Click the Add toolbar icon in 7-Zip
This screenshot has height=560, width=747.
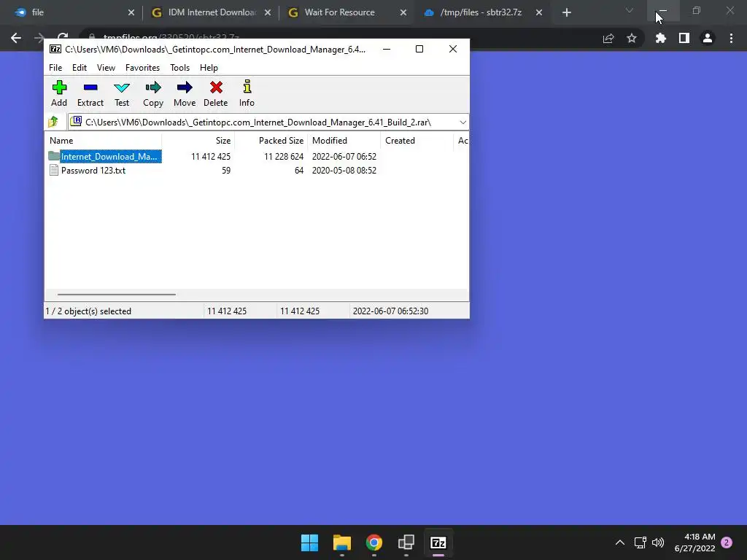click(59, 87)
